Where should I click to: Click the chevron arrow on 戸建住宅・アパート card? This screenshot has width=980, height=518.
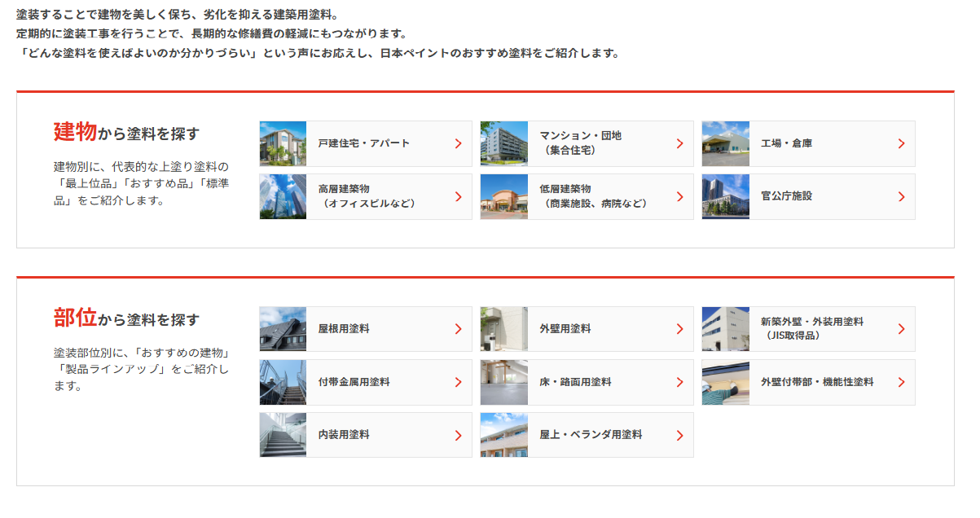[x=459, y=143]
